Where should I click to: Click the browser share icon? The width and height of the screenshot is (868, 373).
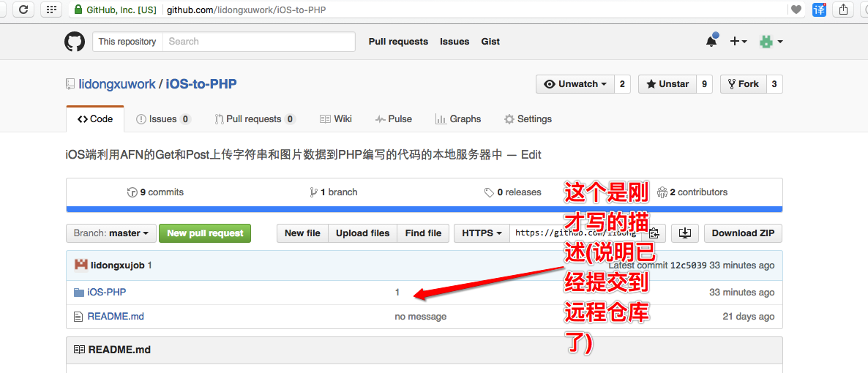coord(843,10)
